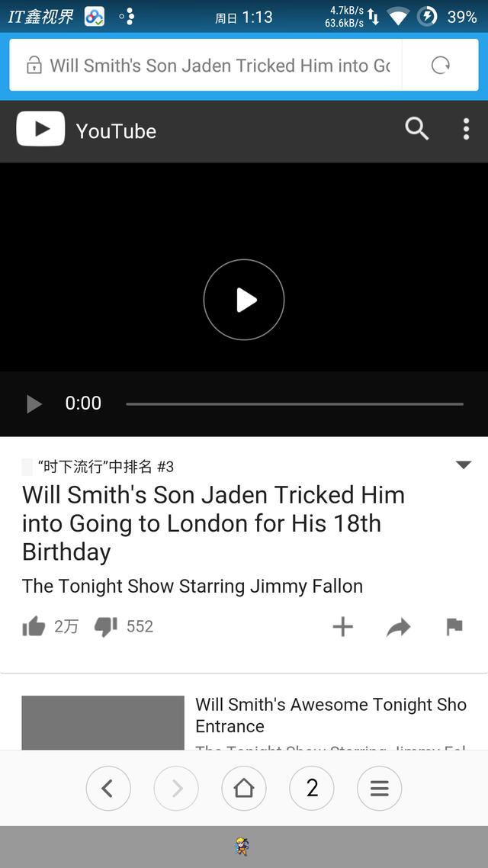Viewport: 488px width, 868px height.
Task: Click the gray related video thumbnail
Action: (103, 722)
